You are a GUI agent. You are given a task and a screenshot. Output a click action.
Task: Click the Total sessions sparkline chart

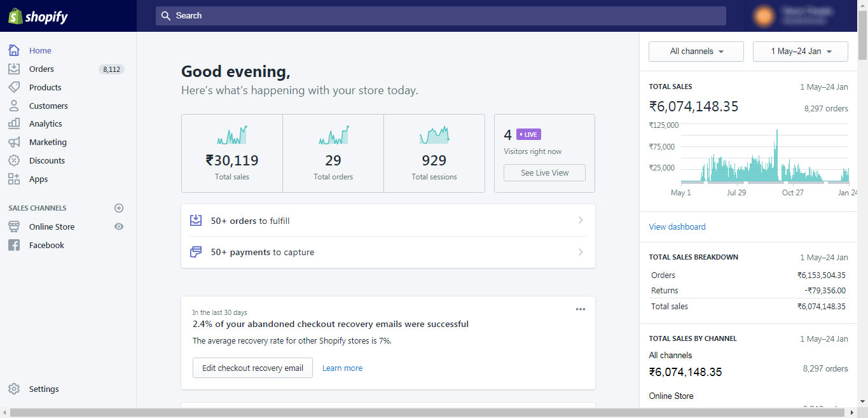[434, 135]
